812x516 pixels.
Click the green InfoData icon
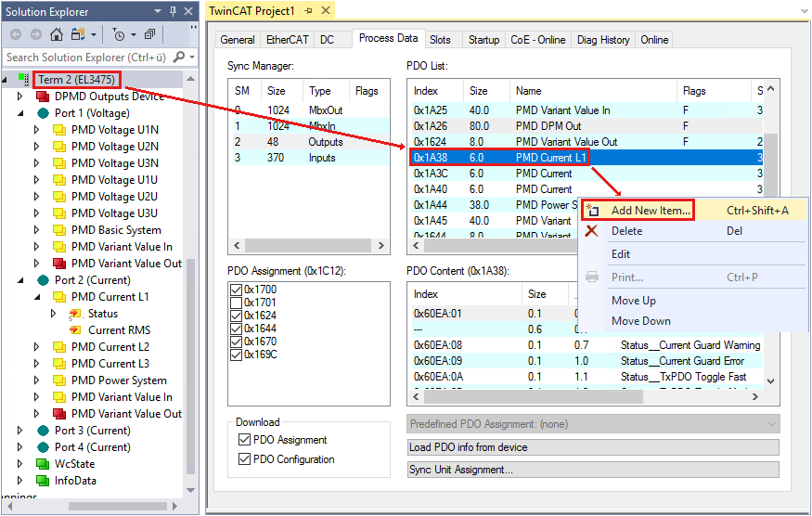pos(43,481)
